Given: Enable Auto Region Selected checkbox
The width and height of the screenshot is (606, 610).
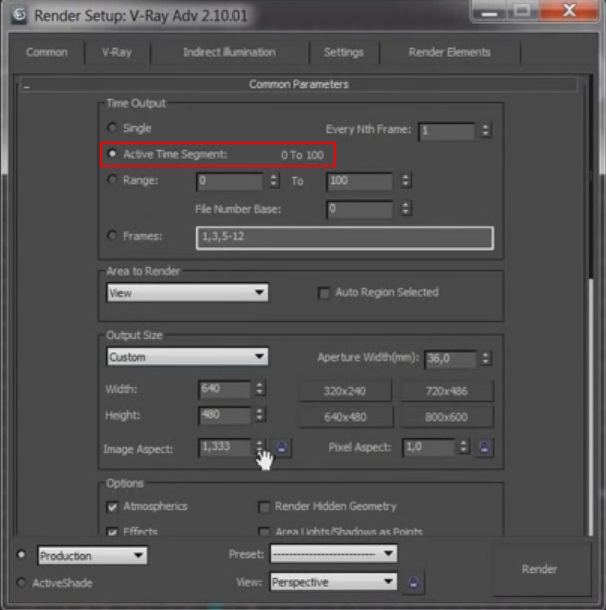Looking at the screenshot, I should pos(323,293).
